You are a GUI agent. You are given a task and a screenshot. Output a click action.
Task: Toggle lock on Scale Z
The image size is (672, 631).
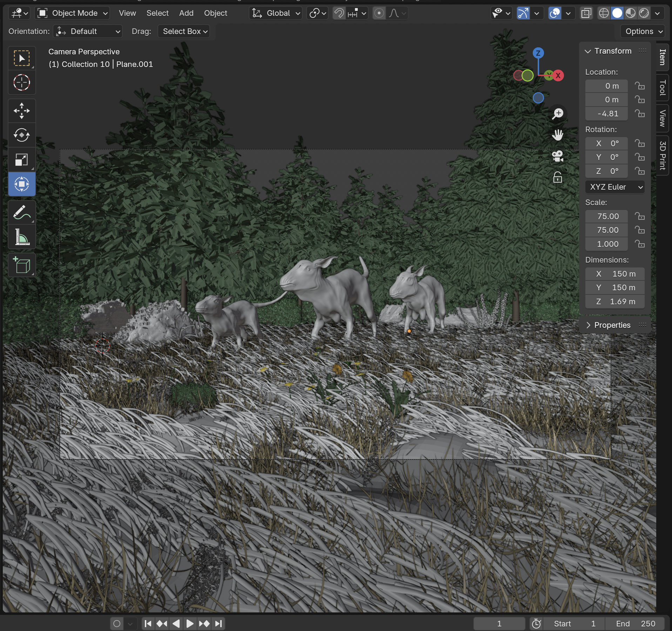(640, 244)
